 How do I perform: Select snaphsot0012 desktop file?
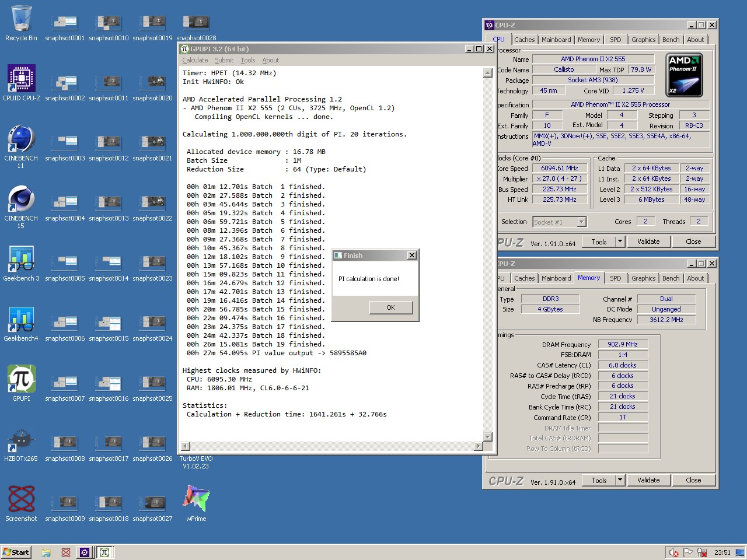tap(109, 148)
